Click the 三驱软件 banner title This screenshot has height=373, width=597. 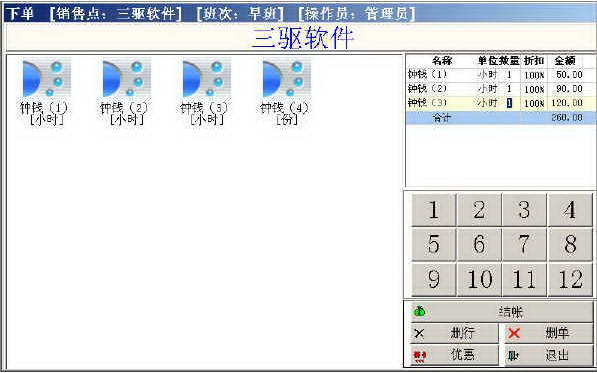click(x=303, y=38)
